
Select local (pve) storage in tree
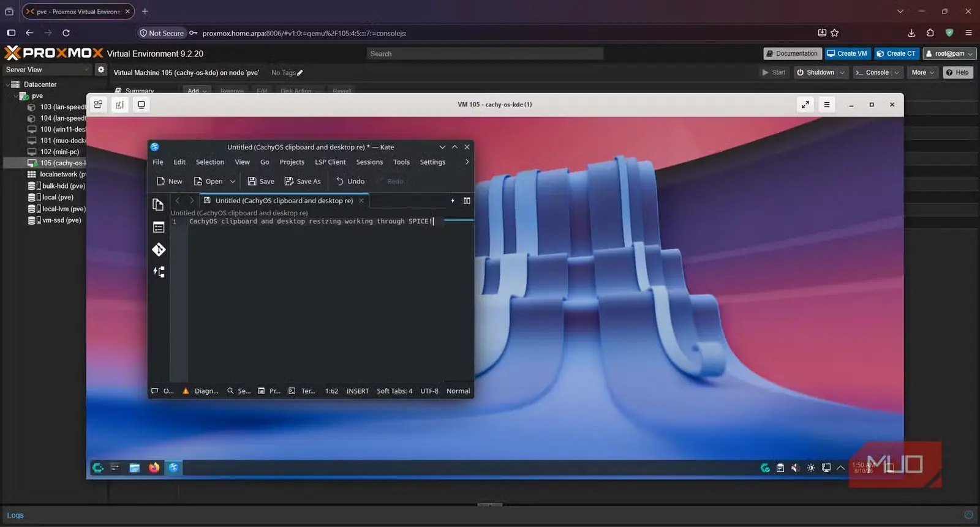point(58,197)
